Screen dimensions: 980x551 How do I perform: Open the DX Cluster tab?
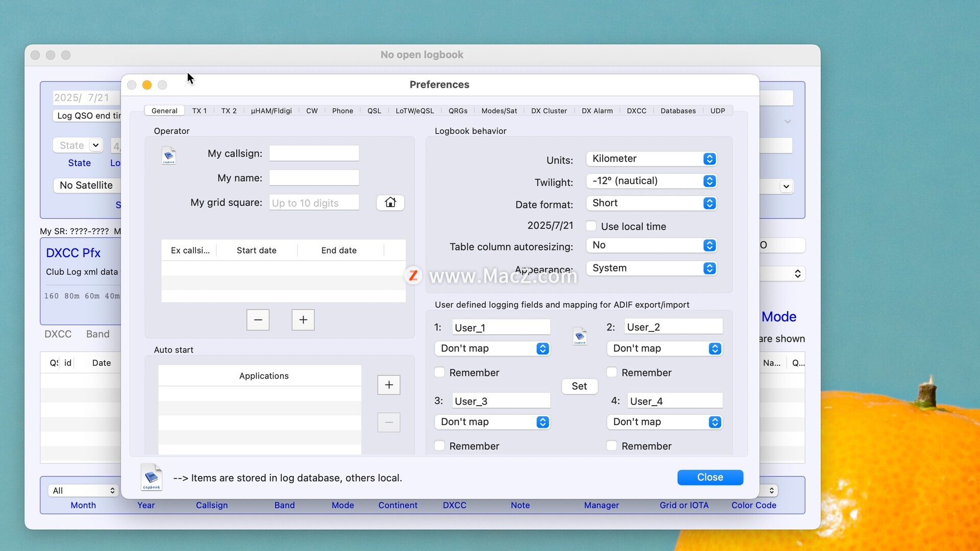[549, 111]
